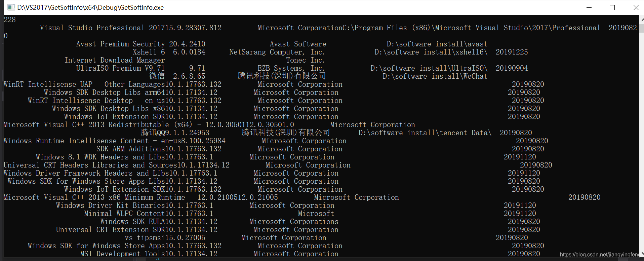Click 'Windows SDK EULA' entry
Image resolution: width=644 pixels, height=261 pixels.
click(x=132, y=221)
